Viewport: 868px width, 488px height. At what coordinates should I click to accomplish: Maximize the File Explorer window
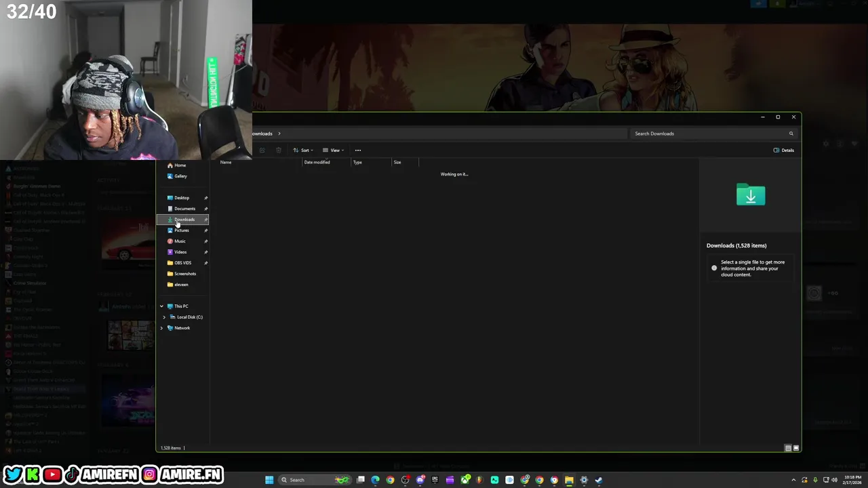[778, 117]
